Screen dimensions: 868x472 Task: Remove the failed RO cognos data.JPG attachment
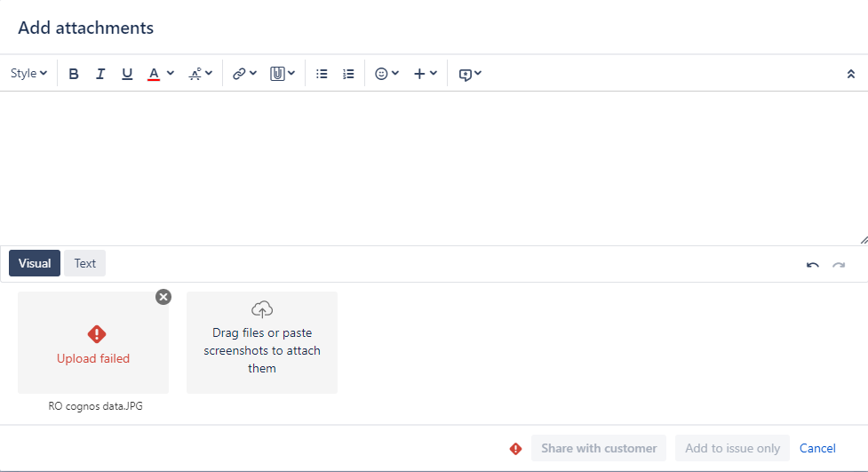(163, 297)
